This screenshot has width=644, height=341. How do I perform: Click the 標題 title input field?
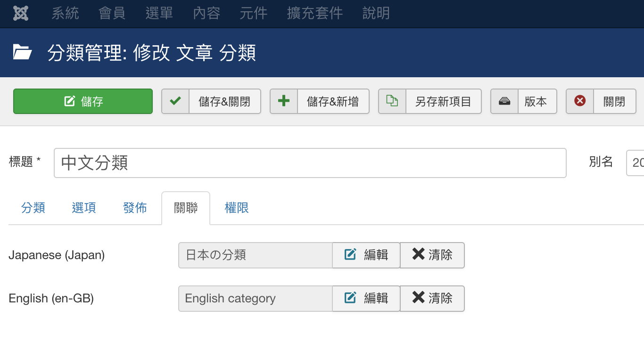310,163
